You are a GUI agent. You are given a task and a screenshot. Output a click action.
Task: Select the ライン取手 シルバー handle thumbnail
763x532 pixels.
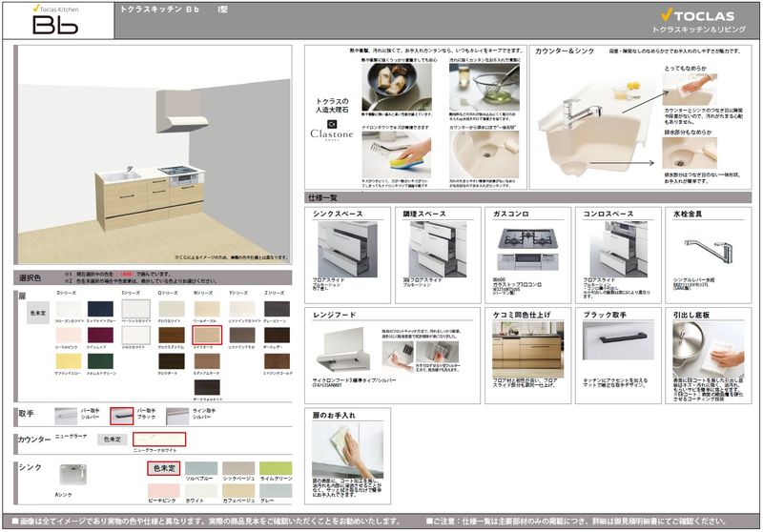click(177, 416)
